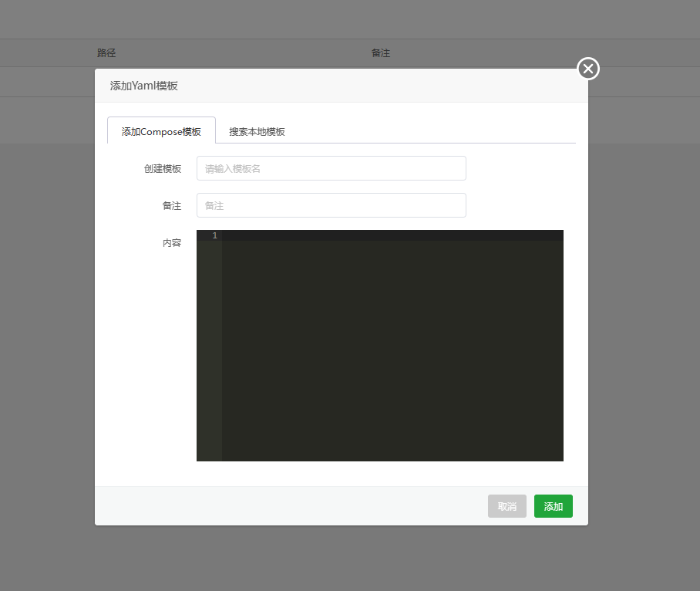
Task: Click the 内容 label next to the editor
Action: tap(171, 243)
